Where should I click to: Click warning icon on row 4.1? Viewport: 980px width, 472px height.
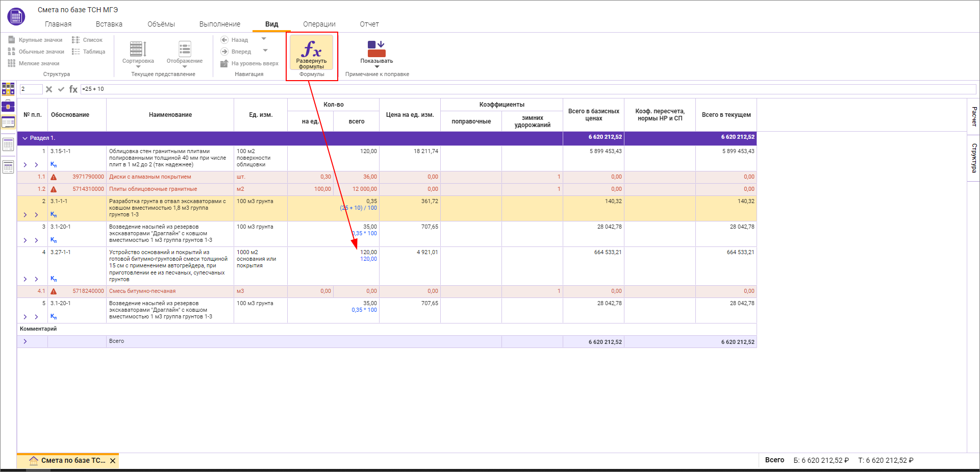pos(54,291)
